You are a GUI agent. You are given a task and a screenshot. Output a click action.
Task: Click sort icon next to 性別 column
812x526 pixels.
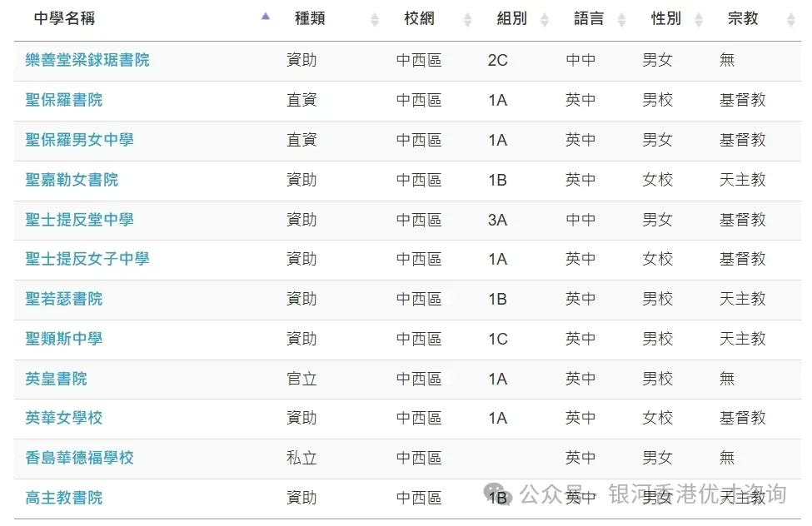point(699,19)
